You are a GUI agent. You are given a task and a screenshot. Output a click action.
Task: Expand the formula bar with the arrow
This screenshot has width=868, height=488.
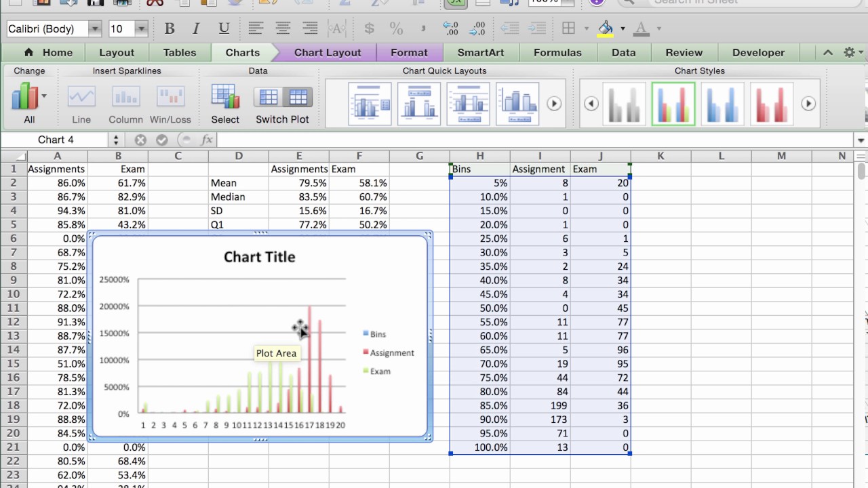(x=861, y=140)
